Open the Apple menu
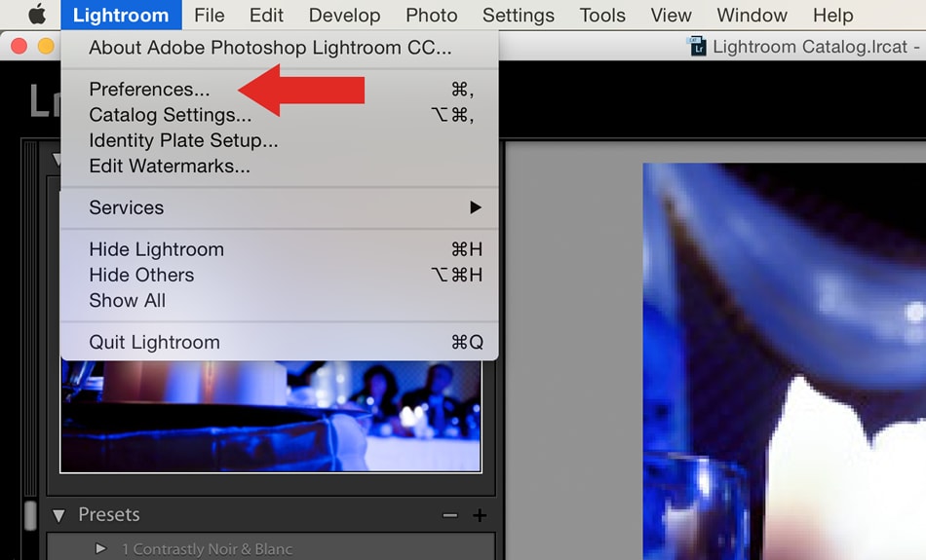 37,15
